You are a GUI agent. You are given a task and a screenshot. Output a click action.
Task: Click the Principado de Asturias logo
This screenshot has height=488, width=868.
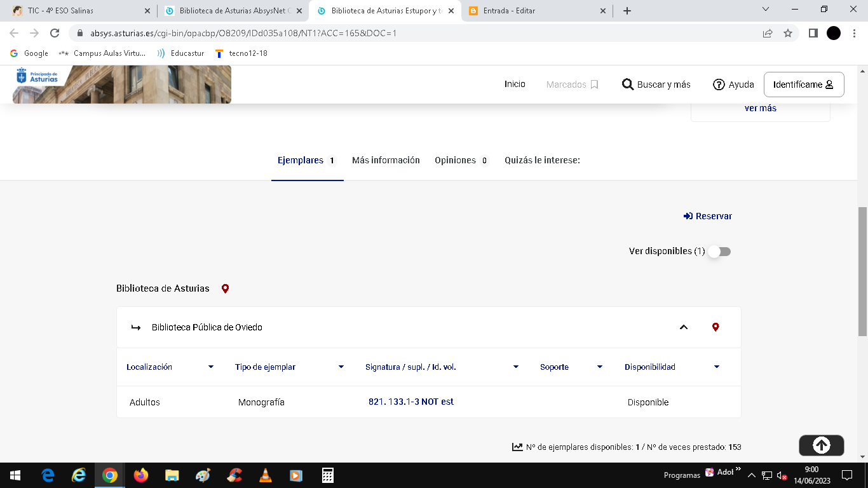[37, 76]
